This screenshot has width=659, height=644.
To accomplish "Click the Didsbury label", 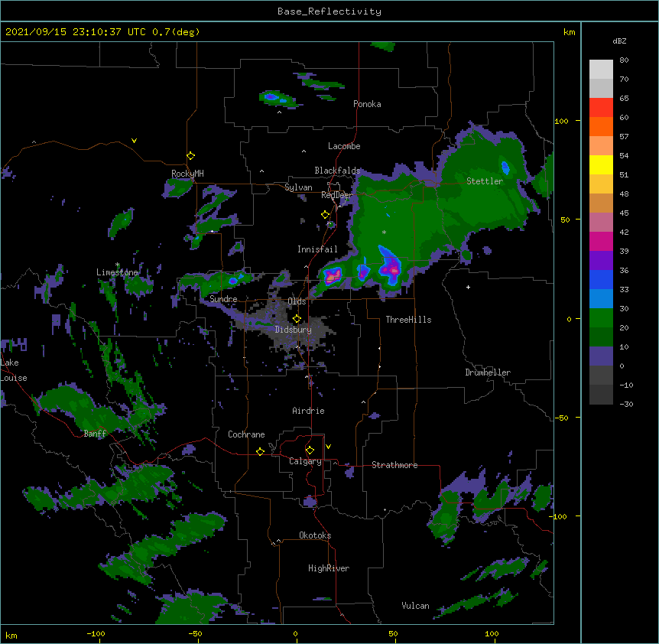I will 294,330.
